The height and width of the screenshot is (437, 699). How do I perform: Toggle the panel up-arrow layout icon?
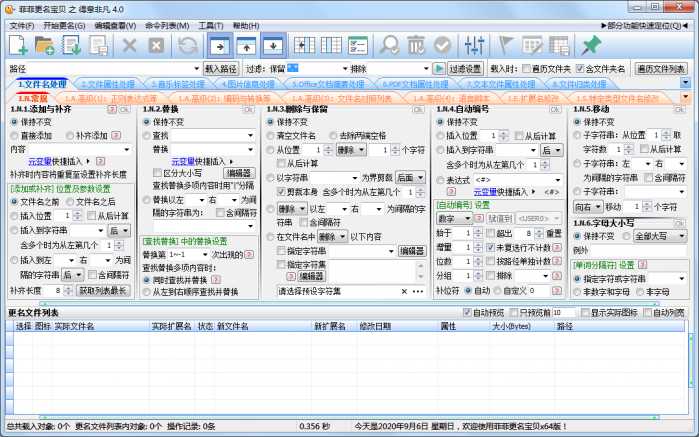[x=247, y=45]
